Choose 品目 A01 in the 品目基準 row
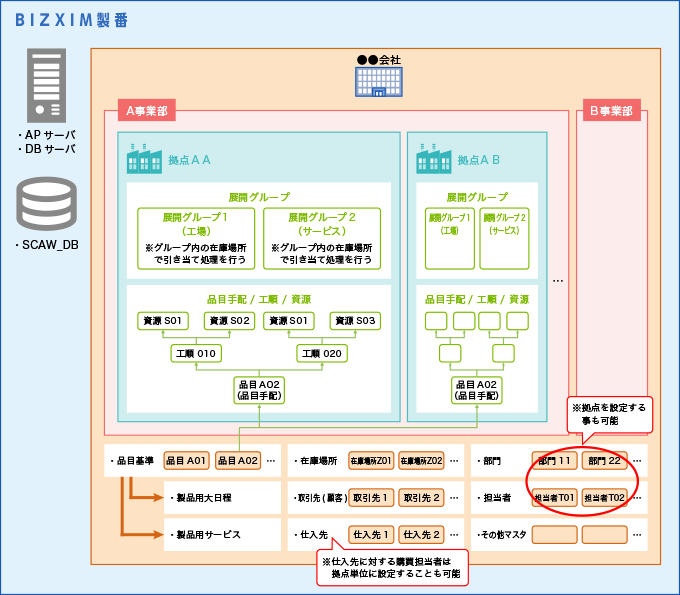Image resolution: width=680 pixels, height=595 pixels. coord(186,461)
